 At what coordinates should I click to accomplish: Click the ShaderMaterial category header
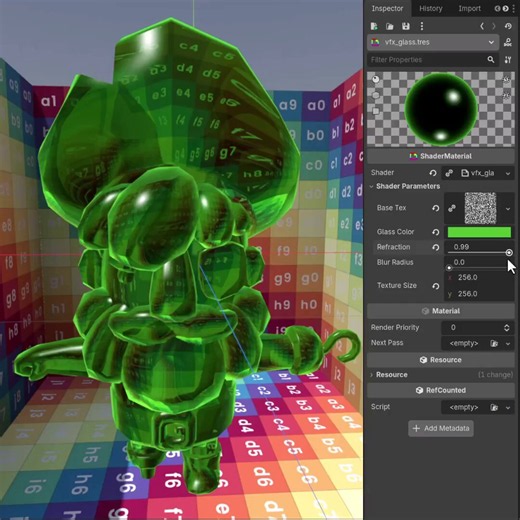point(441,156)
